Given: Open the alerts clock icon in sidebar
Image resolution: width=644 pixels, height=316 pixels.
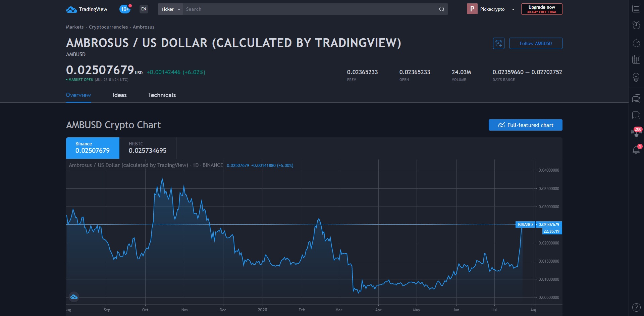Looking at the screenshot, I should (636, 25).
